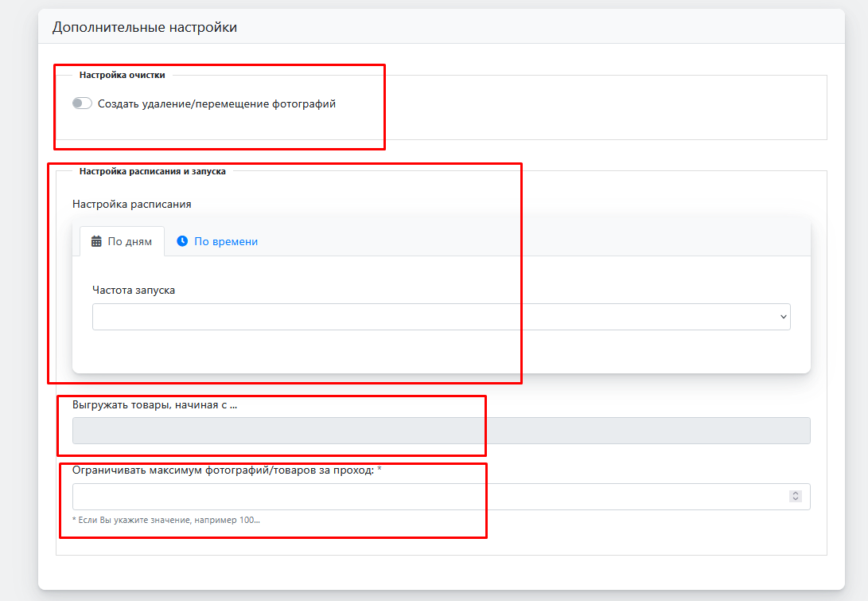
Task: Decrease max photos value with down arrow
Action: pyautogui.click(x=795, y=500)
